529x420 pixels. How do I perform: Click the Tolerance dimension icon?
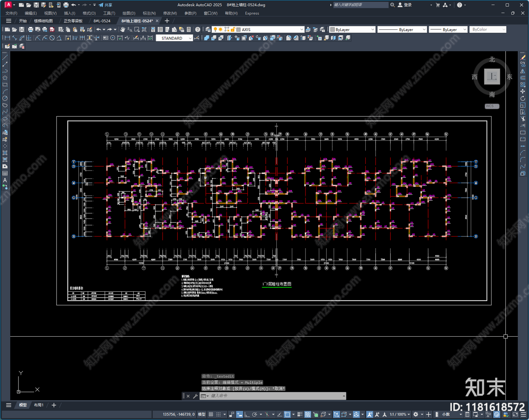tap(105, 38)
